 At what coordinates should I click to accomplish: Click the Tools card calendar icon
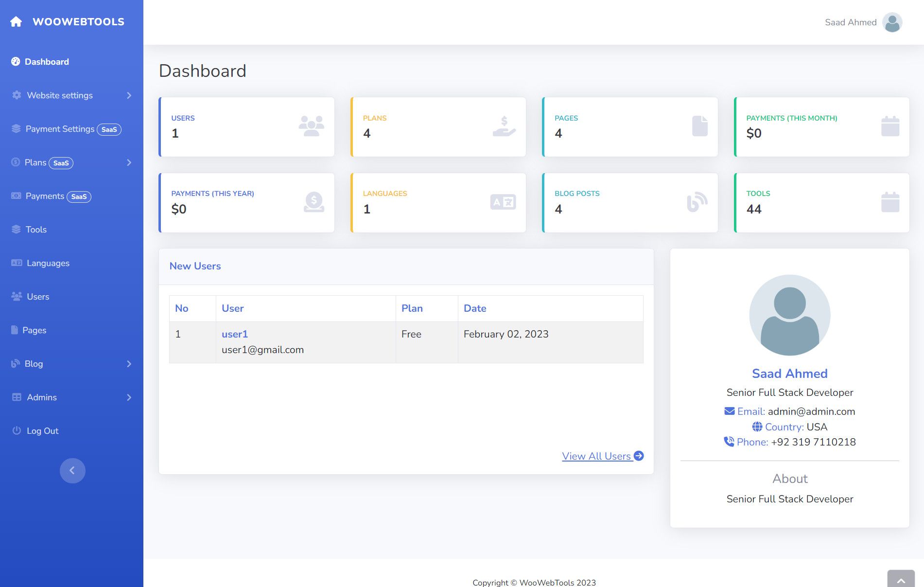pyautogui.click(x=890, y=202)
